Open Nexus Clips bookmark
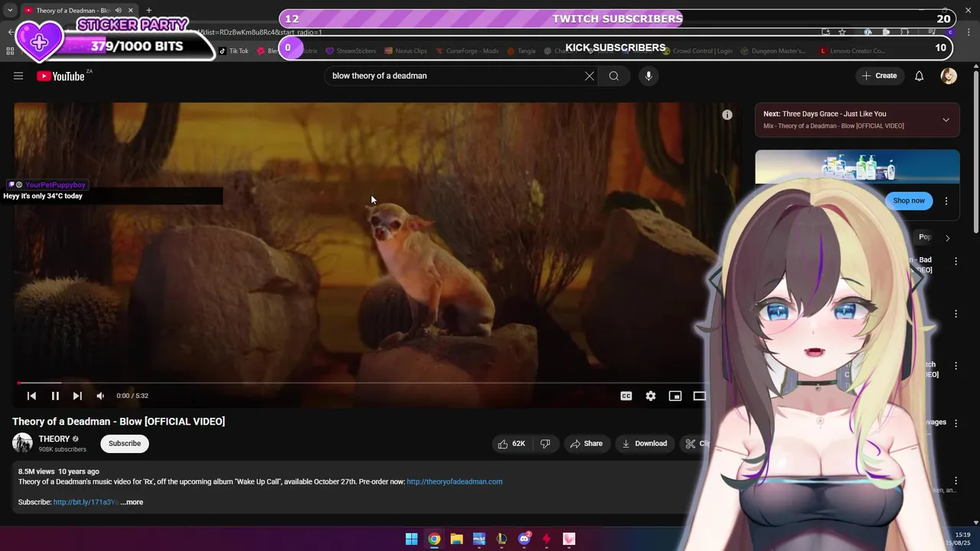Image resolution: width=980 pixels, height=551 pixels. pos(406,51)
